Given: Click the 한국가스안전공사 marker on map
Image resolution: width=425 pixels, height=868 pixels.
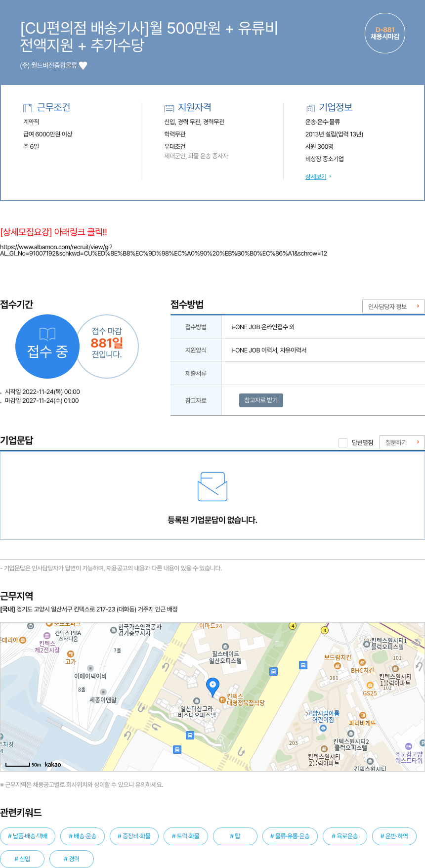Looking at the screenshot, I should (x=113, y=630).
